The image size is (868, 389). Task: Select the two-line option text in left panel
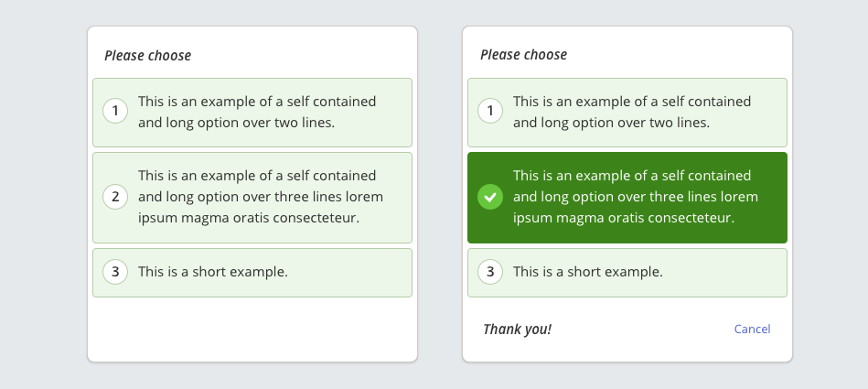[x=257, y=112]
